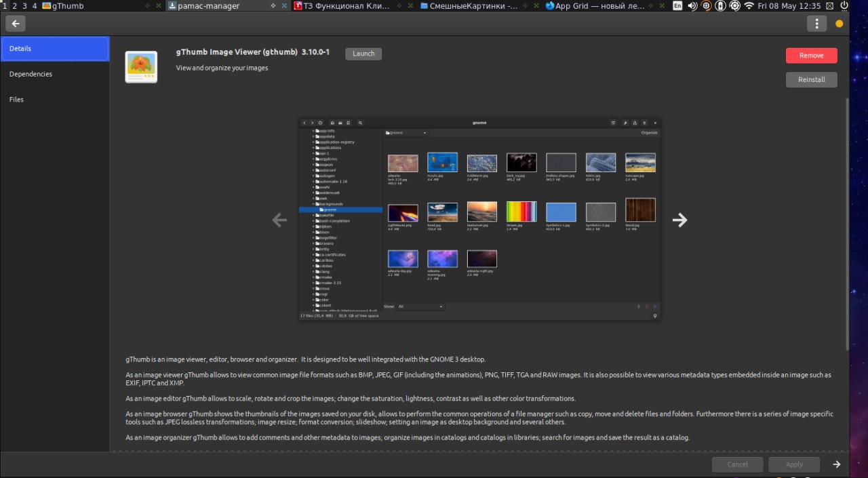Click the power button in the tray
This screenshot has width=868, height=478.
[x=844, y=5]
